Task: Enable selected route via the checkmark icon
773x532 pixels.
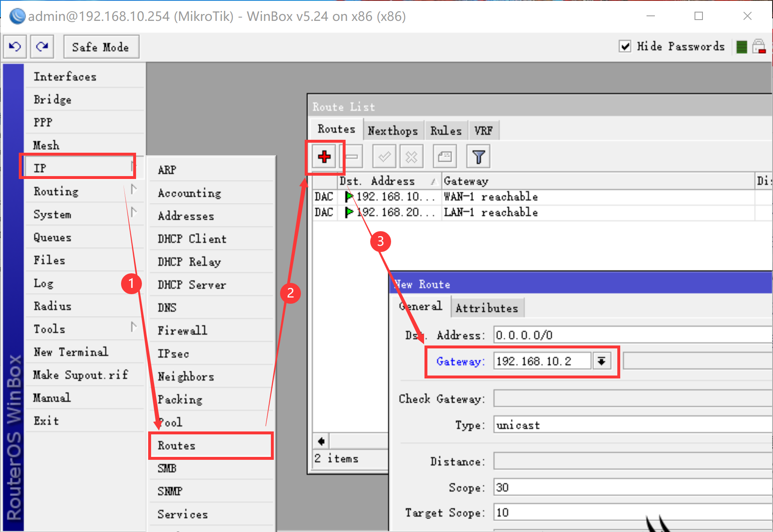Action: (384, 156)
